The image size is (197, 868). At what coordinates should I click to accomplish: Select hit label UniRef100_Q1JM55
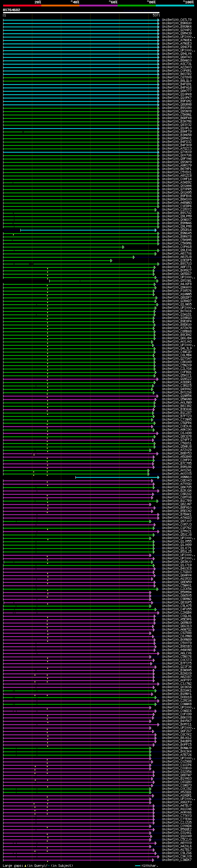(x=177, y=542)
